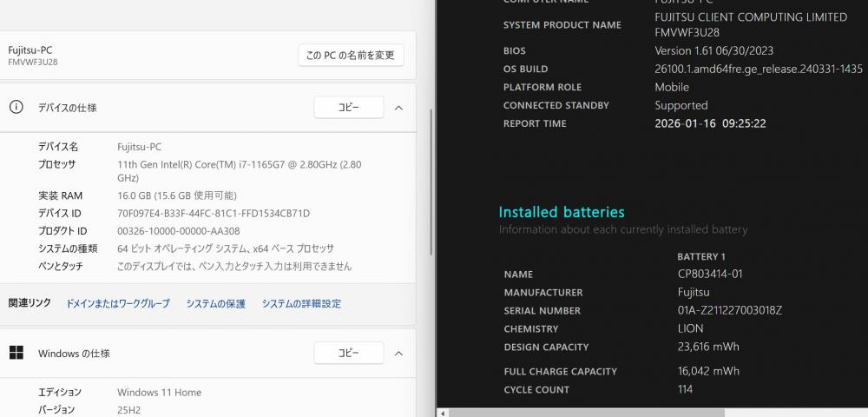Click the related links label
Viewport: 868px width, 417px height.
(30, 302)
